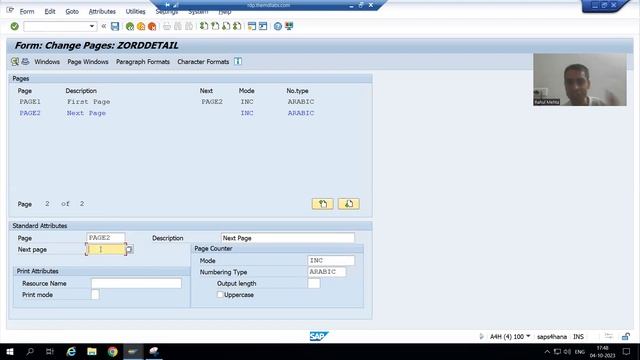Viewport: 640px width, 360px height.
Task: Click the page-down button in Pages panel
Action: pos(349,204)
